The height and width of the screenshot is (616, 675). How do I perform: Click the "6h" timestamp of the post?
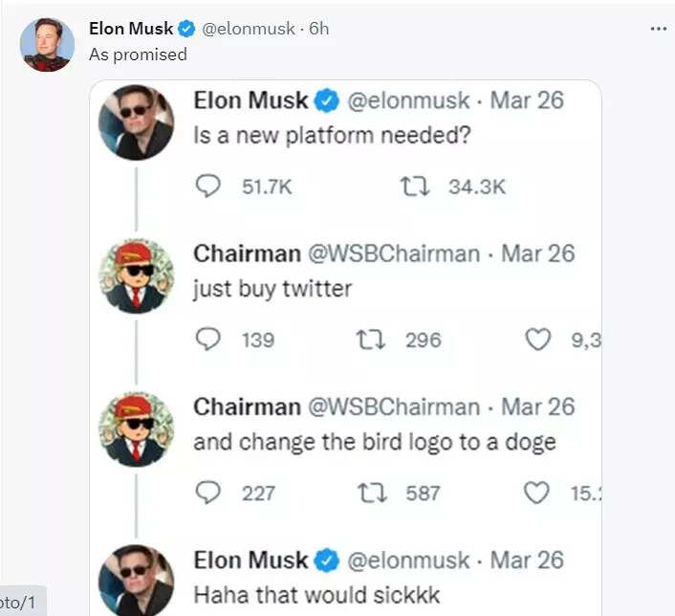[318, 29]
